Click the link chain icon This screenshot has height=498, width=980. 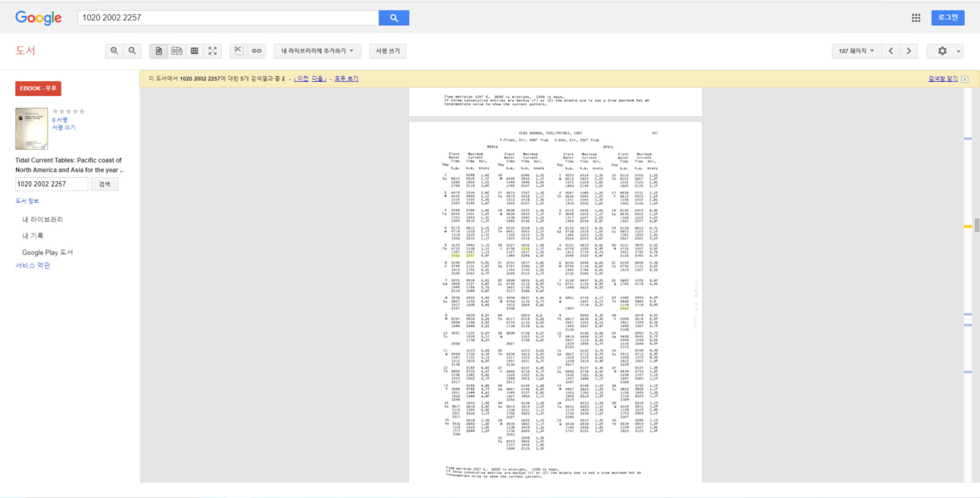click(x=257, y=51)
